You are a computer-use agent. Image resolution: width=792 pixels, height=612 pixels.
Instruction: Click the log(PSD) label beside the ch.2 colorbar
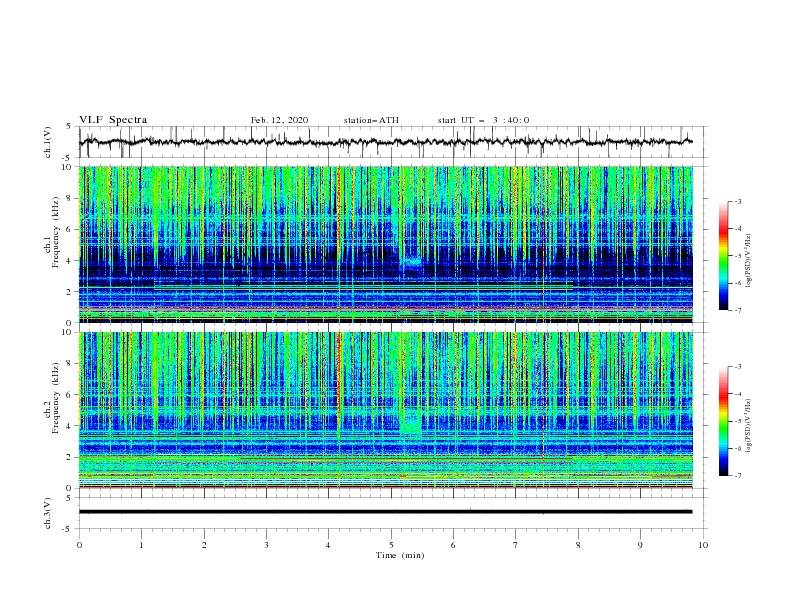(x=749, y=425)
